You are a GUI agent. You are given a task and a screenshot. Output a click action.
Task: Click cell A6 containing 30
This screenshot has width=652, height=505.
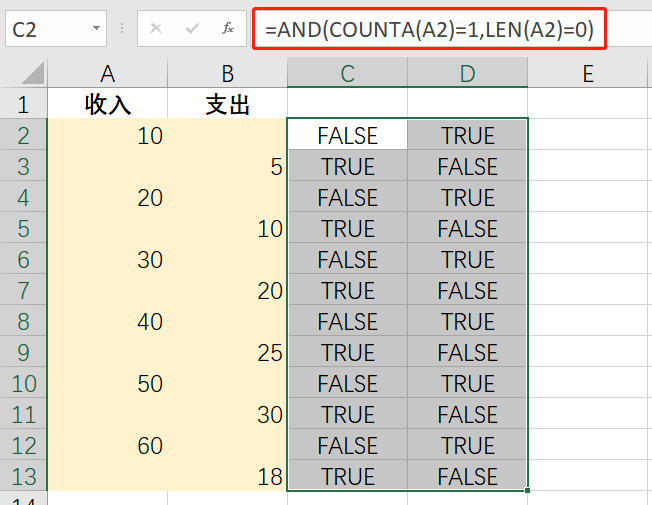(x=108, y=258)
